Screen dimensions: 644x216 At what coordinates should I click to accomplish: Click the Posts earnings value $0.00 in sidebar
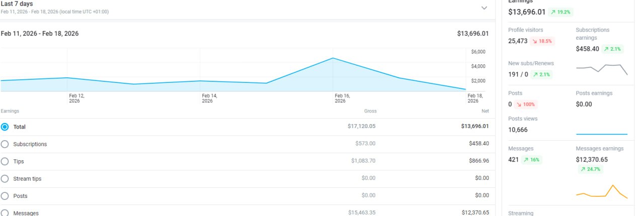pyautogui.click(x=584, y=104)
